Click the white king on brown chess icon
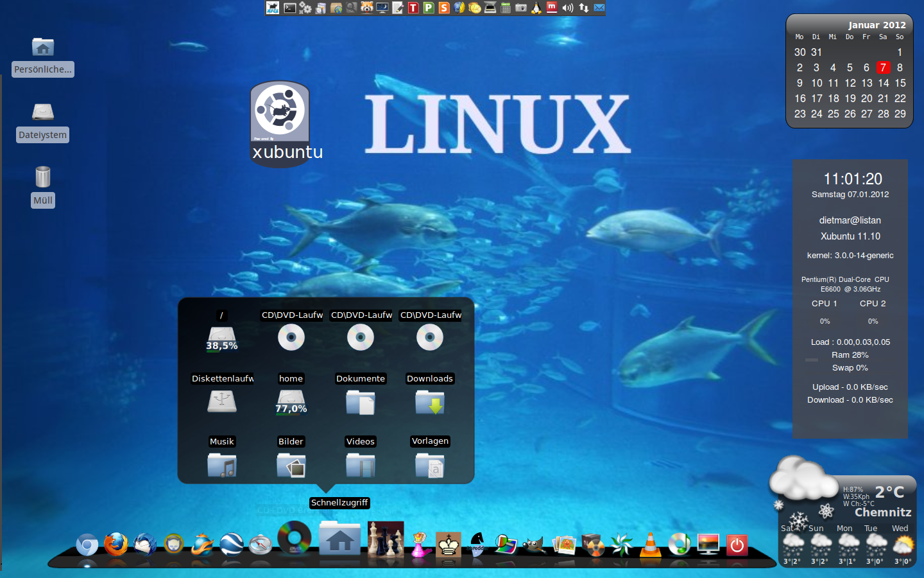This screenshot has height=578, width=924. click(449, 544)
